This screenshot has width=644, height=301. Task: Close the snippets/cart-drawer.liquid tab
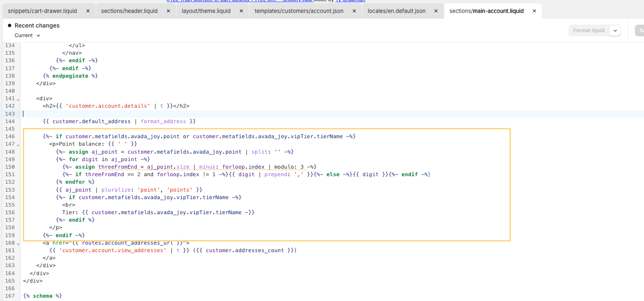[88, 11]
